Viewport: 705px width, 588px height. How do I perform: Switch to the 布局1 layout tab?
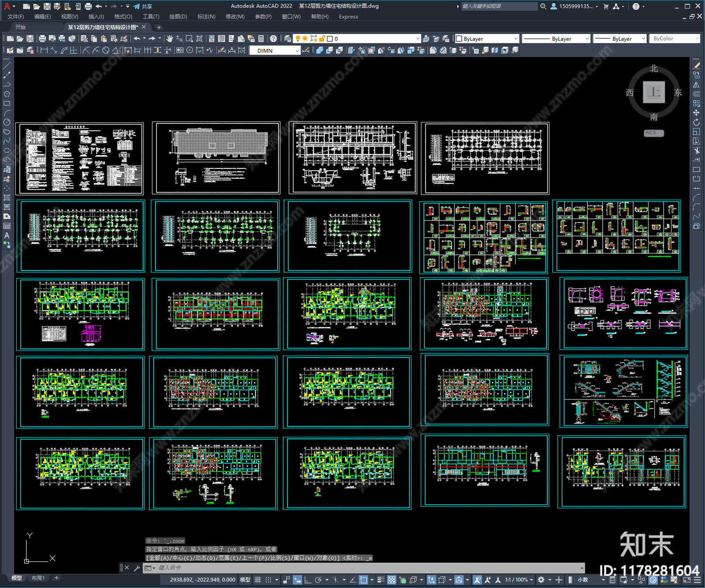click(x=38, y=578)
